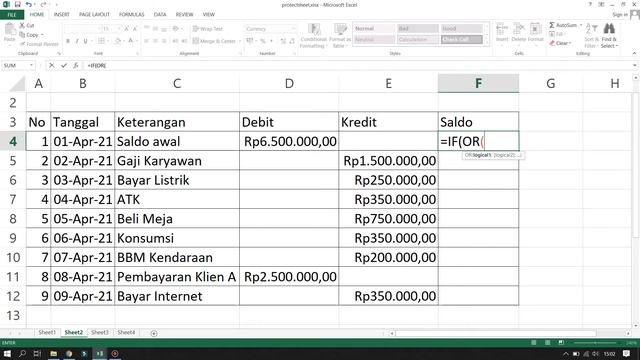Click row 4 header
Image resolution: width=640 pixels, height=360 pixels.
(13, 141)
